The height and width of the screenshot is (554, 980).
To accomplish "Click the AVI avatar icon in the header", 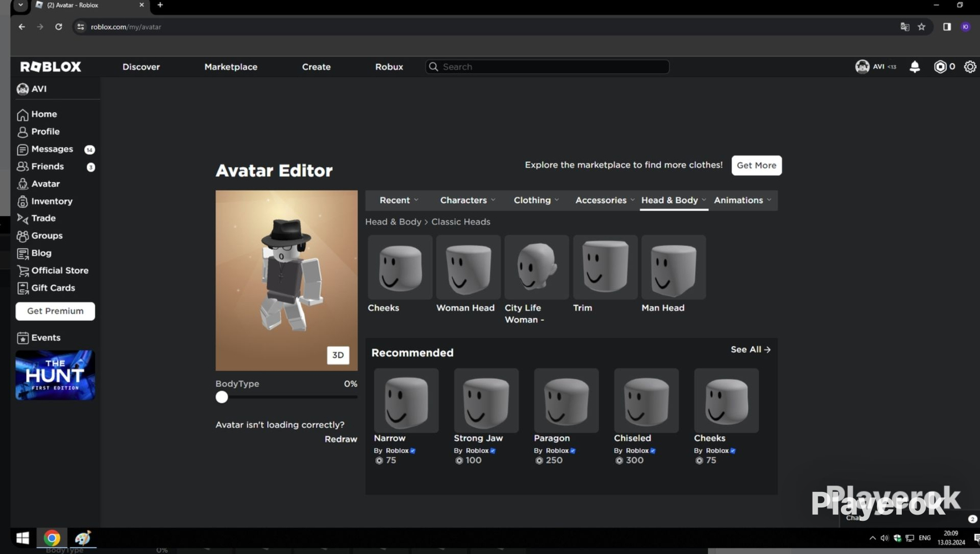I will click(862, 66).
